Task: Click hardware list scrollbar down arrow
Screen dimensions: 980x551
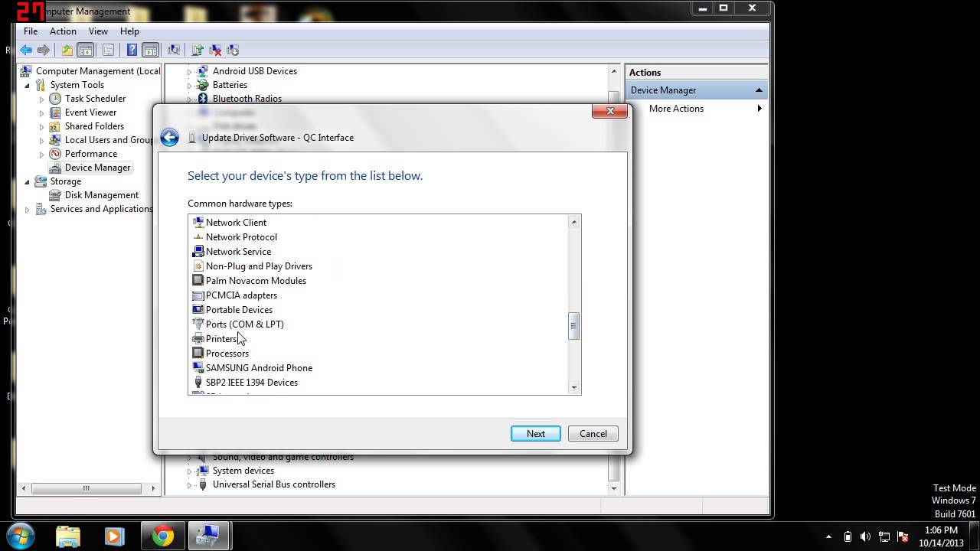Action: tap(573, 388)
